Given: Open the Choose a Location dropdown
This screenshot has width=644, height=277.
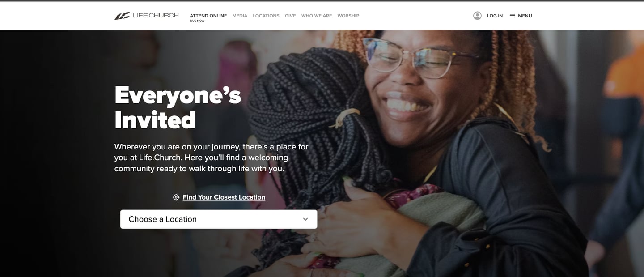Looking at the screenshot, I should tap(219, 219).
